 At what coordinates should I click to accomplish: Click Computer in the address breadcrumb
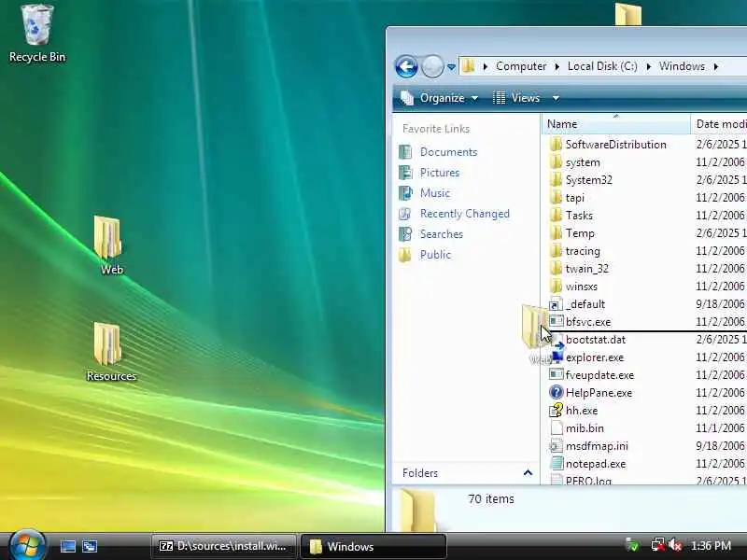521,66
